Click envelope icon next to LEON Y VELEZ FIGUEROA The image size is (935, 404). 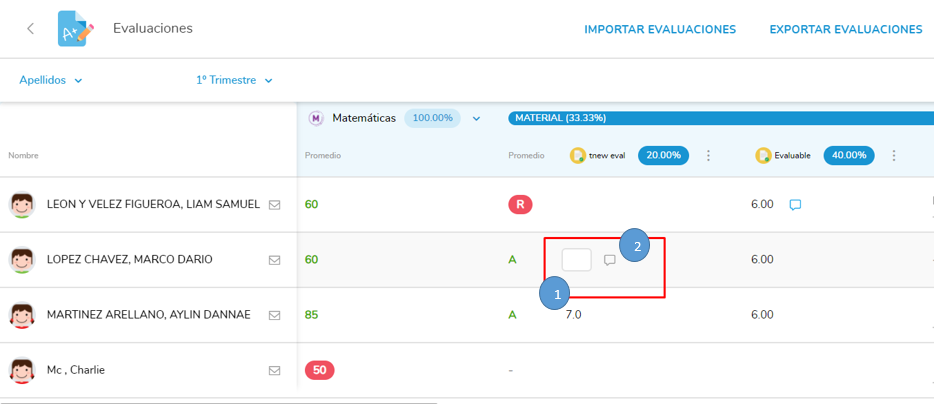pos(274,205)
